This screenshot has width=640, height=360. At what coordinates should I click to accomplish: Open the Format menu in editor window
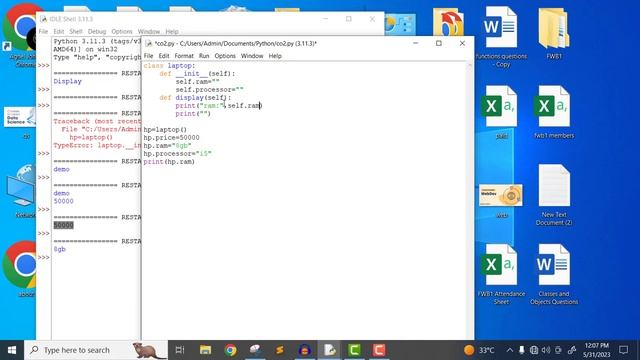pyautogui.click(x=184, y=56)
